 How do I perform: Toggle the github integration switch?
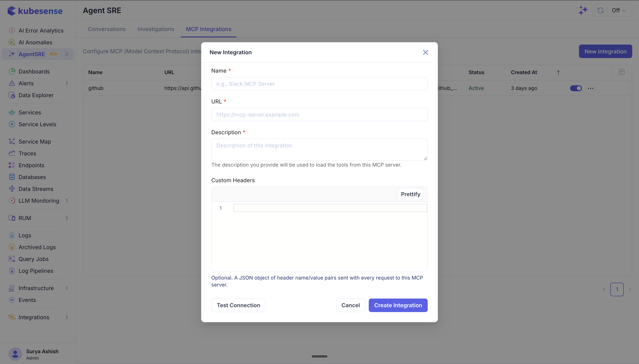click(576, 88)
